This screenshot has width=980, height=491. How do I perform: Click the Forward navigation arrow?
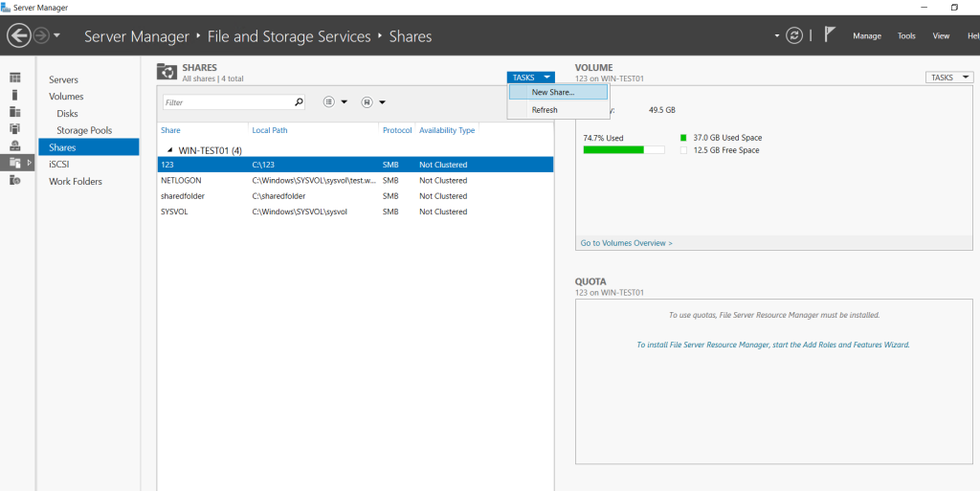pyautogui.click(x=40, y=36)
